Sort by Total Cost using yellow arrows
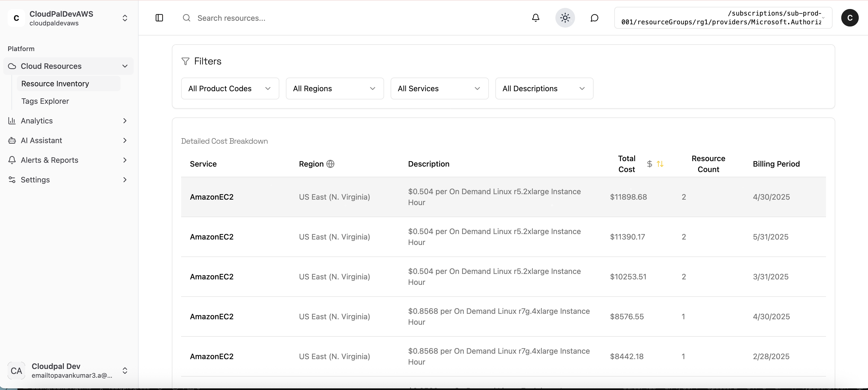 click(x=660, y=164)
